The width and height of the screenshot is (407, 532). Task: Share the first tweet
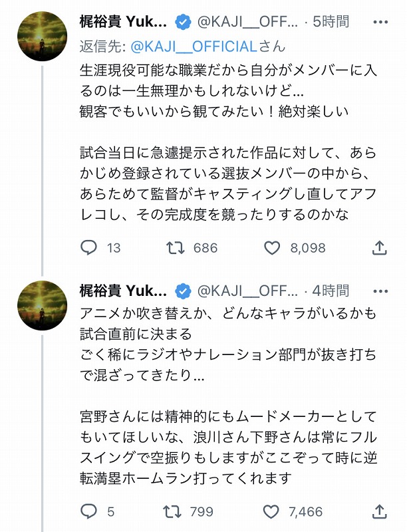(379, 248)
